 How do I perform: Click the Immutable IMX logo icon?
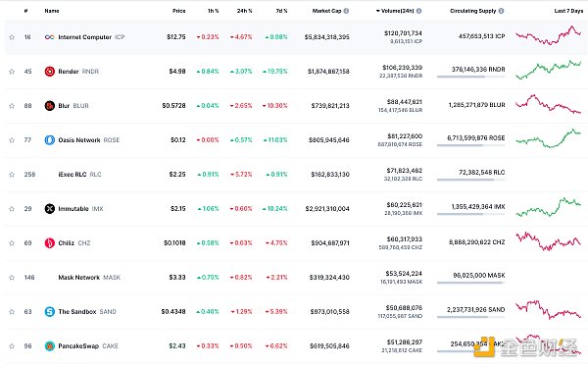click(x=50, y=209)
